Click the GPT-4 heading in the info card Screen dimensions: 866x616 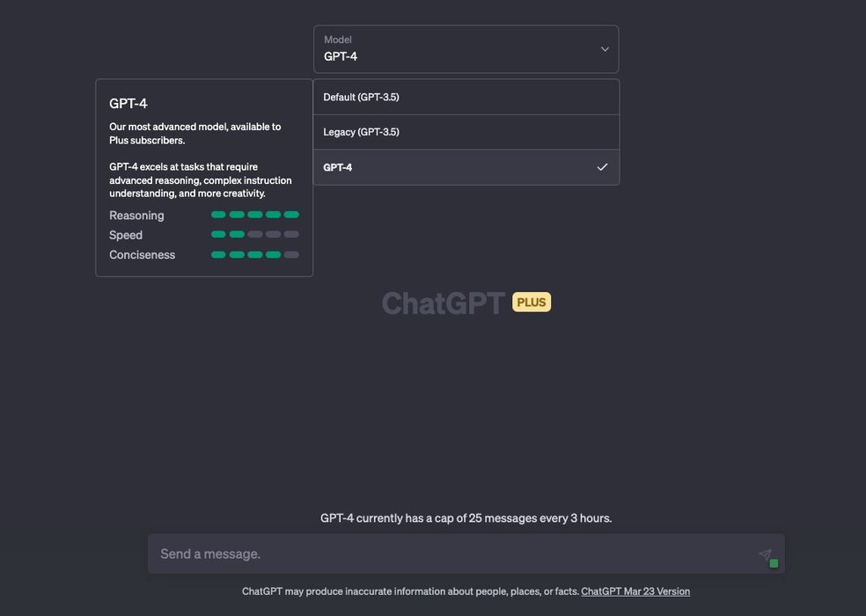128,103
